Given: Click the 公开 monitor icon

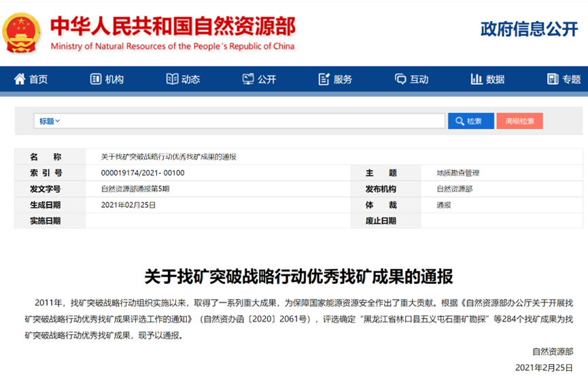Looking at the screenshot, I should click(x=248, y=79).
